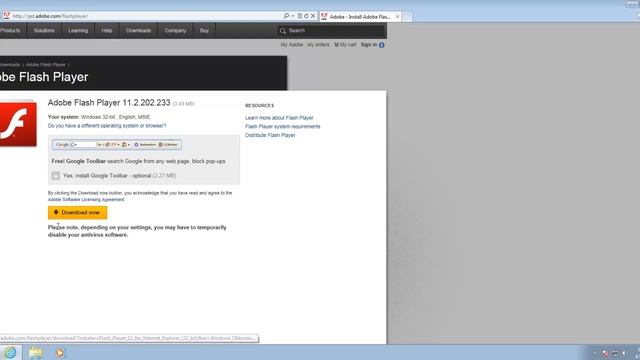The width and height of the screenshot is (640, 360).
Task: Click the address bar search magnifier icon
Action: click(x=286, y=16)
